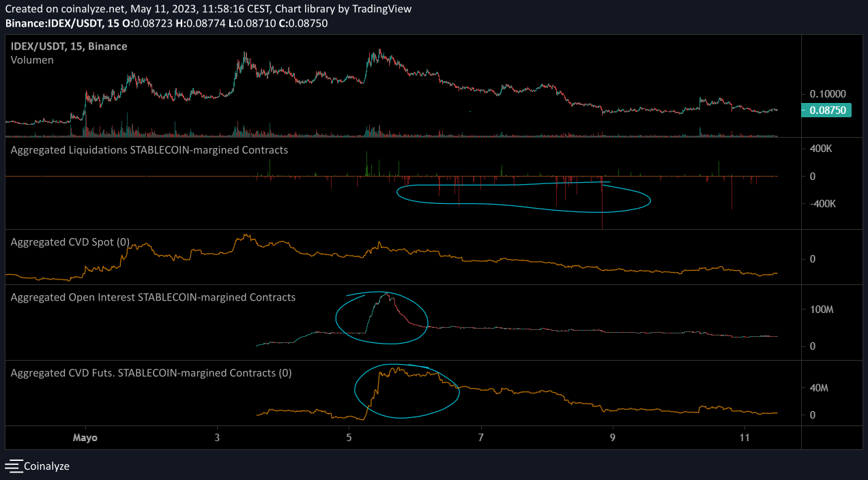
Task: Click the Mayo date label on time axis
Action: coord(85,437)
